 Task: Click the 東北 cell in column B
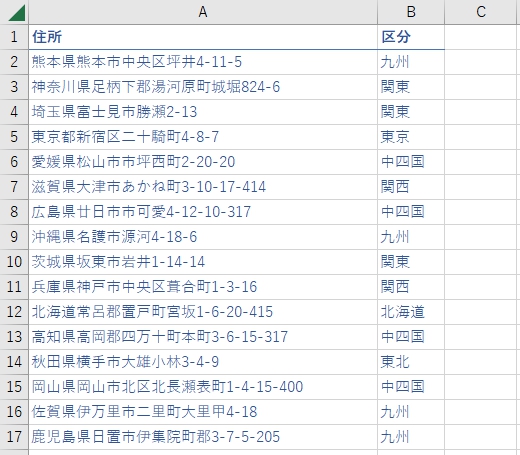[x=411, y=362]
